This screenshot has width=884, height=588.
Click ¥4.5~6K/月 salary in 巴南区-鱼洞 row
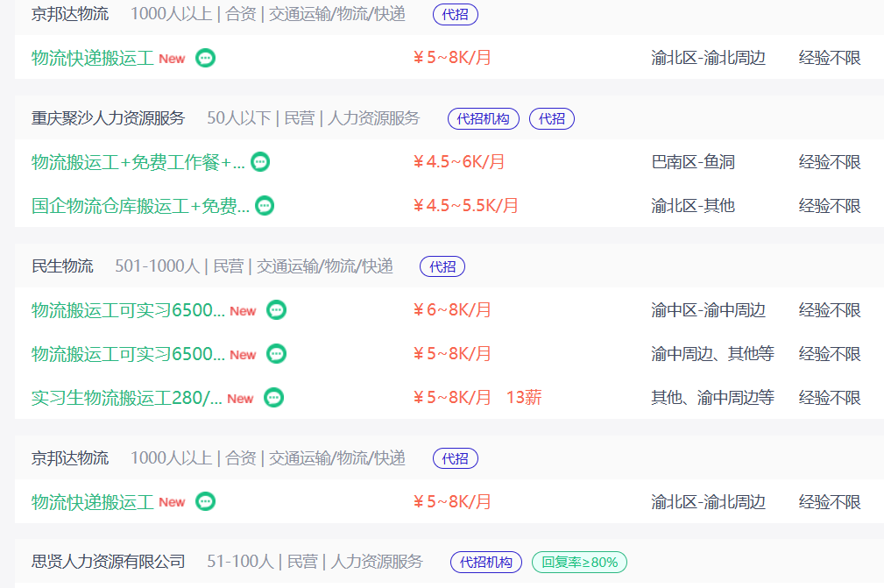click(459, 162)
